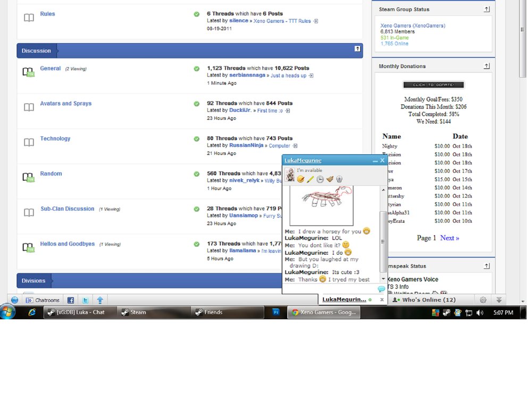
Task: Clear conversation with the broom icon
Action: pos(330,179)
